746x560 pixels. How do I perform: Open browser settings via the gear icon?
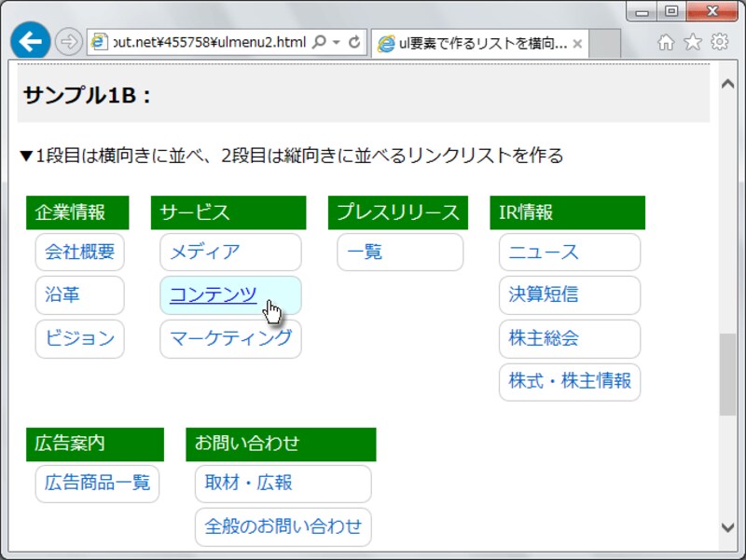pyautogui.click(x=718, y=42)
